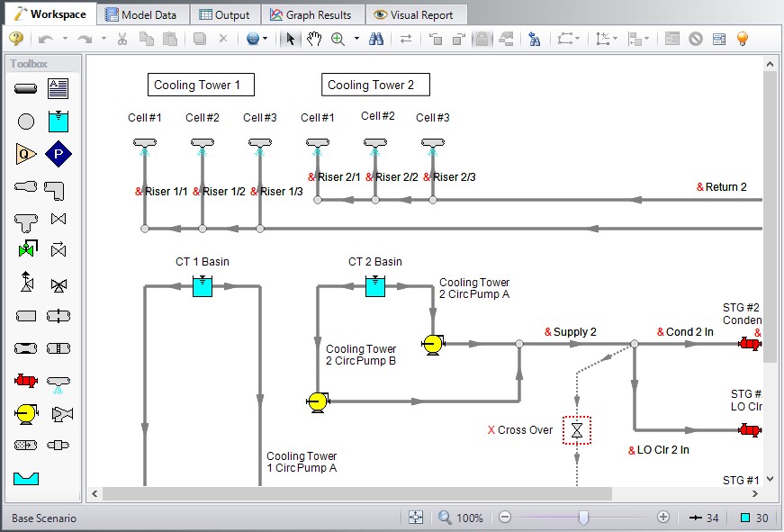Select the Bend elbow junction in Toolbox
Viewport: 784px width, 532px height.
point(55,191)
